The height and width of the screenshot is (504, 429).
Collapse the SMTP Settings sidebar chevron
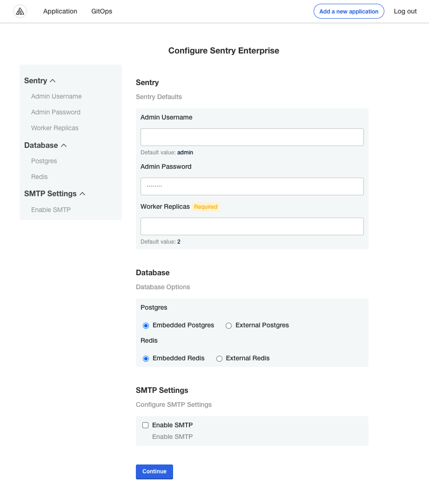pos(82,194)
